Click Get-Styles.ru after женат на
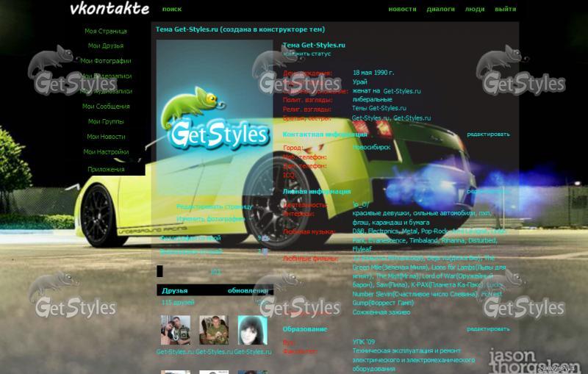588x374 pixels. [x=402, y=91]
